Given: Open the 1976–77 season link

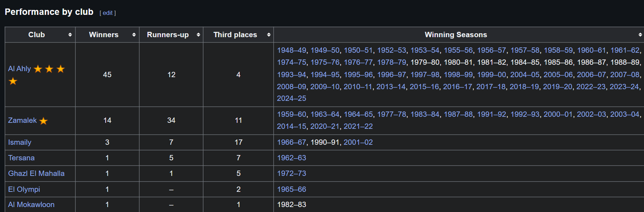Looking at the screenshot, I should (x=358, y=62).
